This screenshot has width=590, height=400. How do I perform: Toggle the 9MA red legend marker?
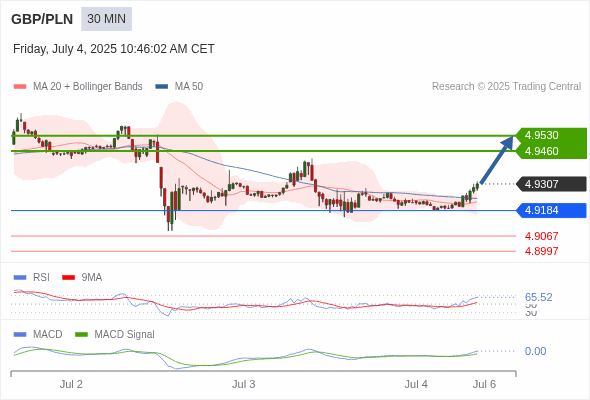[x=68, y=278]
